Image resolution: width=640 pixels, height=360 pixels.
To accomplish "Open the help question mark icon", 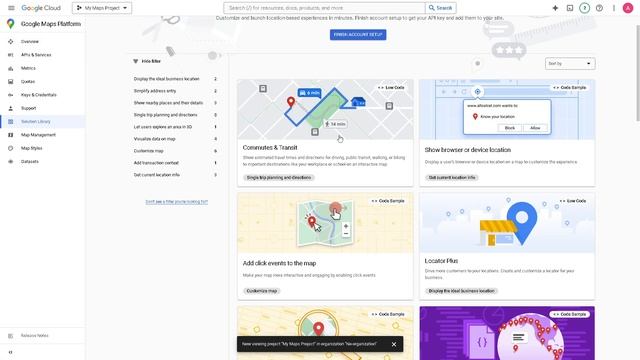I will click(599, 8).
